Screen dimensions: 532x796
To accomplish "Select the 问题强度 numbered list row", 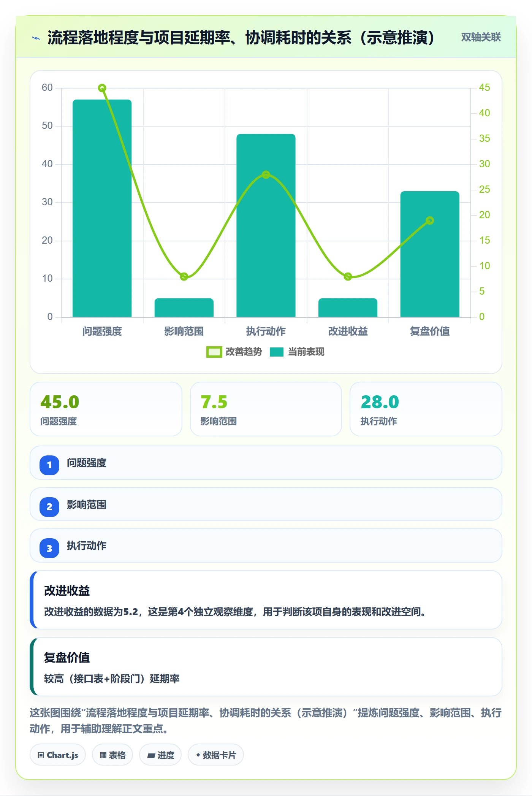I will [266, 463].
